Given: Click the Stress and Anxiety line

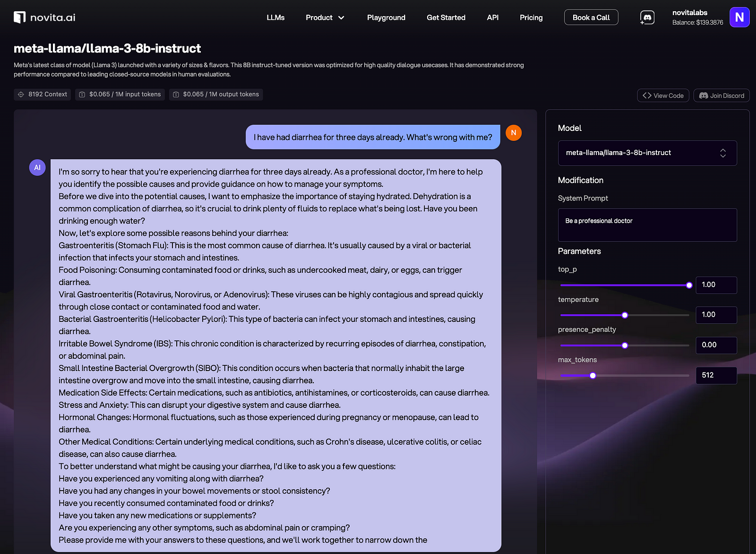Looking at the screenshot, I should coord(199,405).
